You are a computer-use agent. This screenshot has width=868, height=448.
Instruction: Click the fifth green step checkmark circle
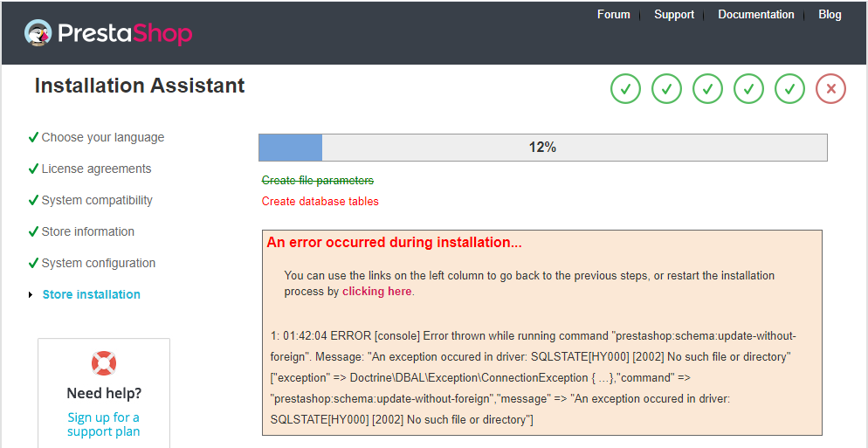[x=789, y=88]
